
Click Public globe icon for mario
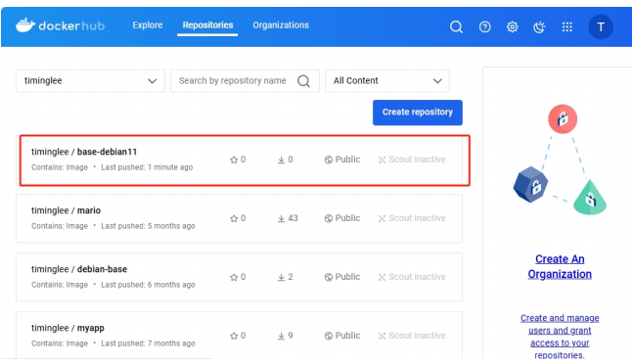pyautogui.click(x=329, y=218)
